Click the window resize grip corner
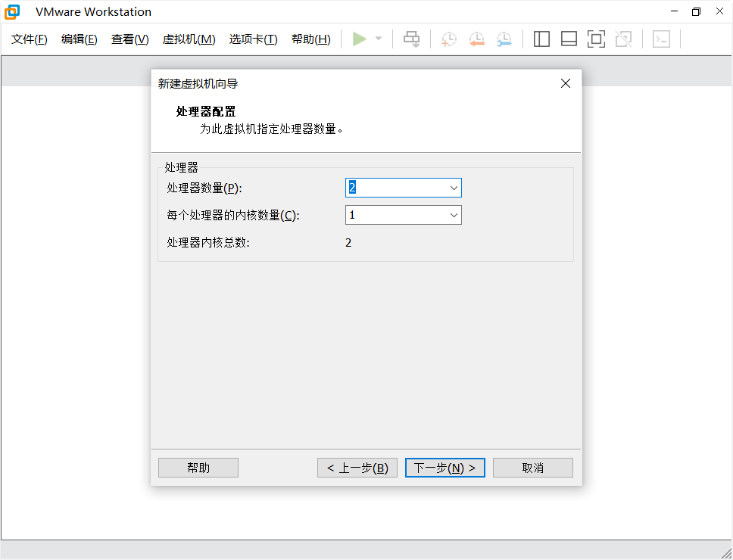Screen dimensions: 733x560 click(x=726, y=553)
